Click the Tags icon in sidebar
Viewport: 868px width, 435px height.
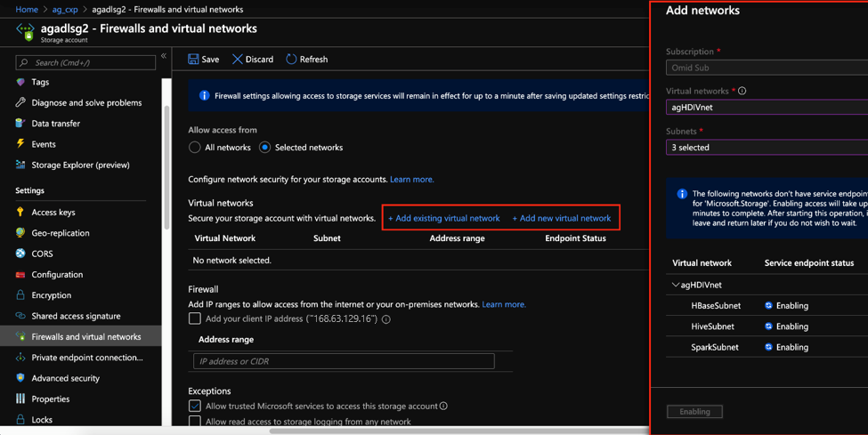(20, 82)
